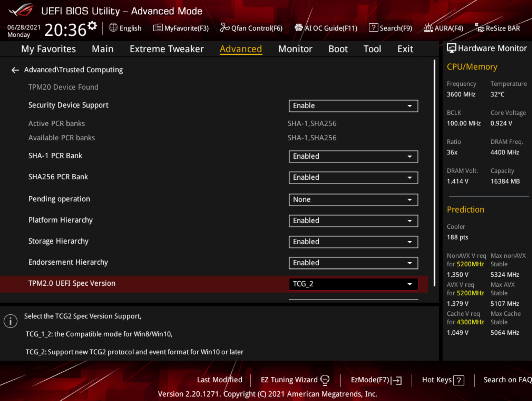This screenshot has height=401, width=532.
Task: Click 'TPM20 Device Found' text
Action: pyautogui.click(x=63, y=87)
